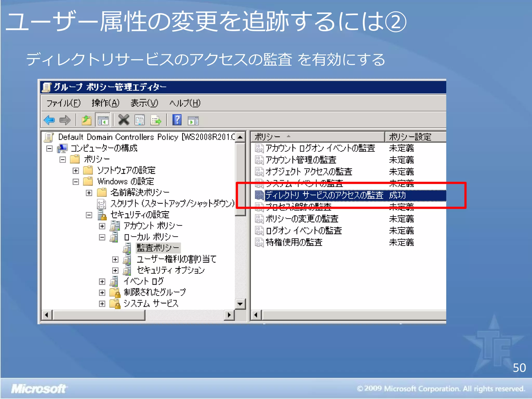532x399 pixels.
Task: Open the ファイル(F) menu
Action: [x=64, y=103]
